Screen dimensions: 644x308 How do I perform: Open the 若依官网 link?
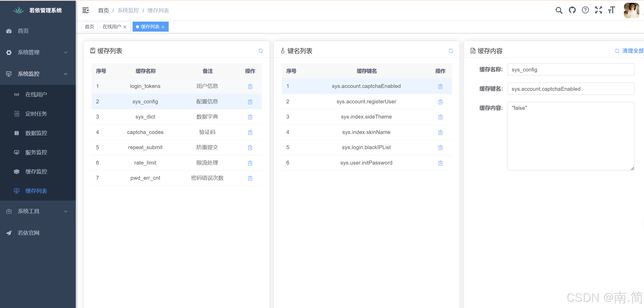point(29,233)
